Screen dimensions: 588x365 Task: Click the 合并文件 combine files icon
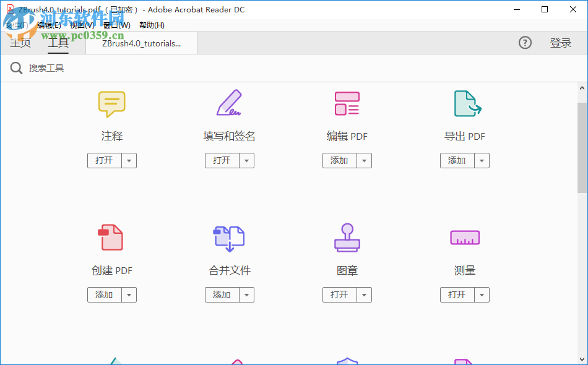(x=229, y=238)
